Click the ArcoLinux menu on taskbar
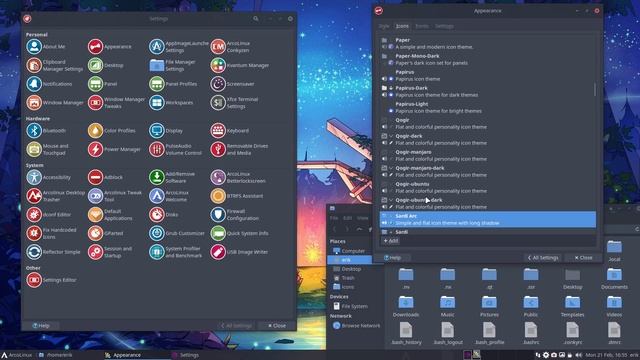640x360 pixels. coord(17,355)
